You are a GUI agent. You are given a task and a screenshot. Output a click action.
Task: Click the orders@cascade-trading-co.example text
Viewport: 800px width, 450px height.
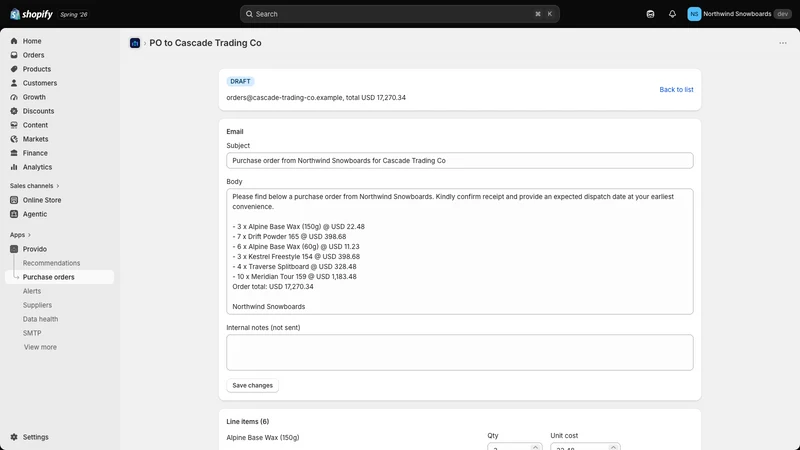click(x=285, y=97)
